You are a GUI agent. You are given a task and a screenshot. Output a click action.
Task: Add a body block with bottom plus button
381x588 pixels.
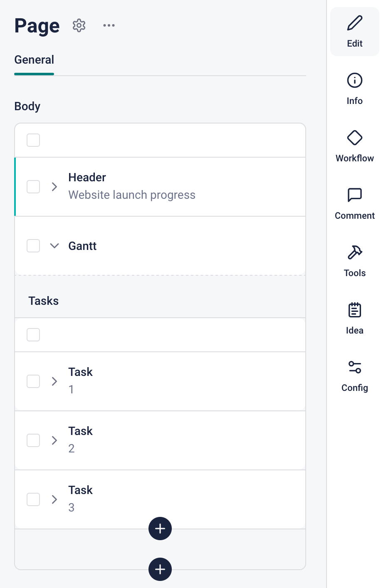coord(160,569)
